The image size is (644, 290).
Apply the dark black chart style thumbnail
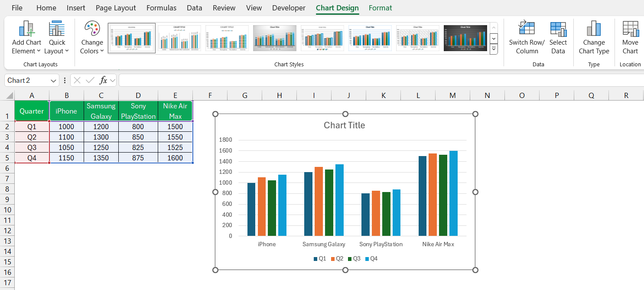tap(465, 38)
